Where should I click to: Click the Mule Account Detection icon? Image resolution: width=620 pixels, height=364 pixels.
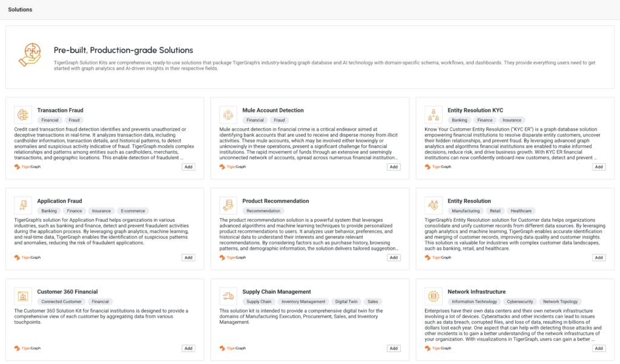click(228, 115)
